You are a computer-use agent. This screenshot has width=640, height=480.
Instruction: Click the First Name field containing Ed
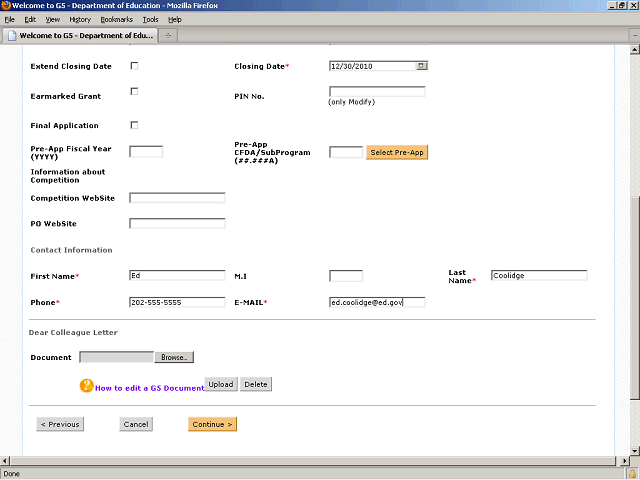click(x=177, y=276)
